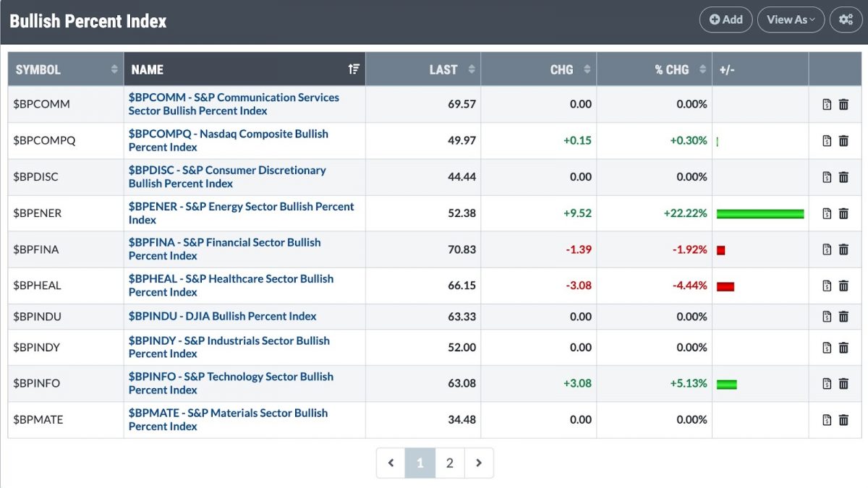
Task: Open notes icon for $BPDISC row
Action: tap(827, 177)
